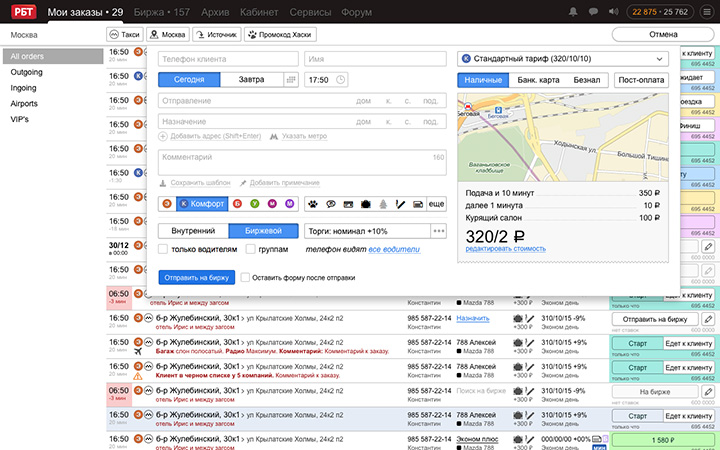Select Airports in the sidebar

(x=24, y=103)
